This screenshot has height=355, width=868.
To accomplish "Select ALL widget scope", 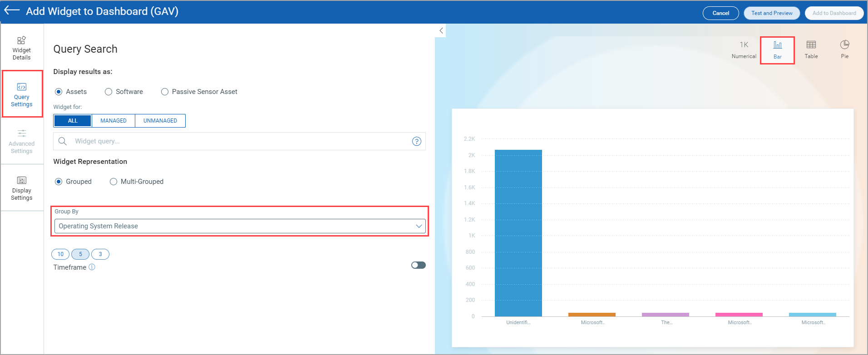I will [73, 121].
